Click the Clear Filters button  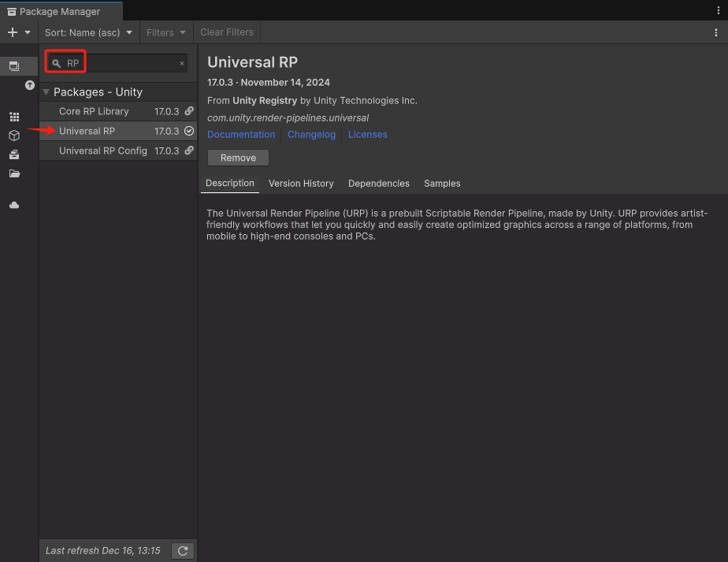[227, 32]
